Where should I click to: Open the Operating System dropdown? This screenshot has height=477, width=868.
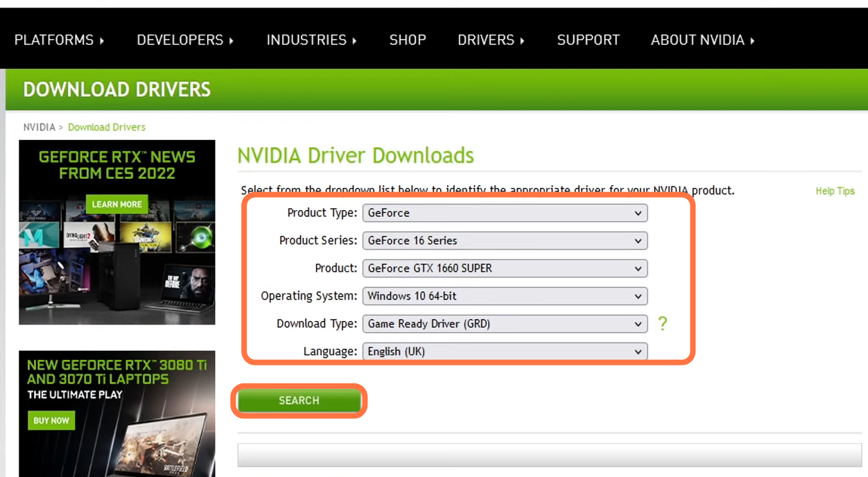point(505,296)
